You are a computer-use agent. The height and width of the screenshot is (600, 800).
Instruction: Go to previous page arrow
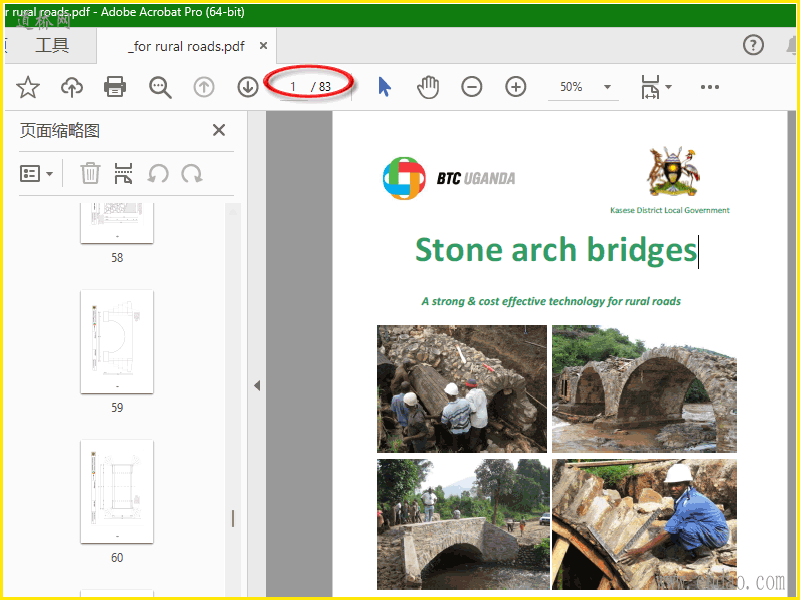click(x=204, y=87)
